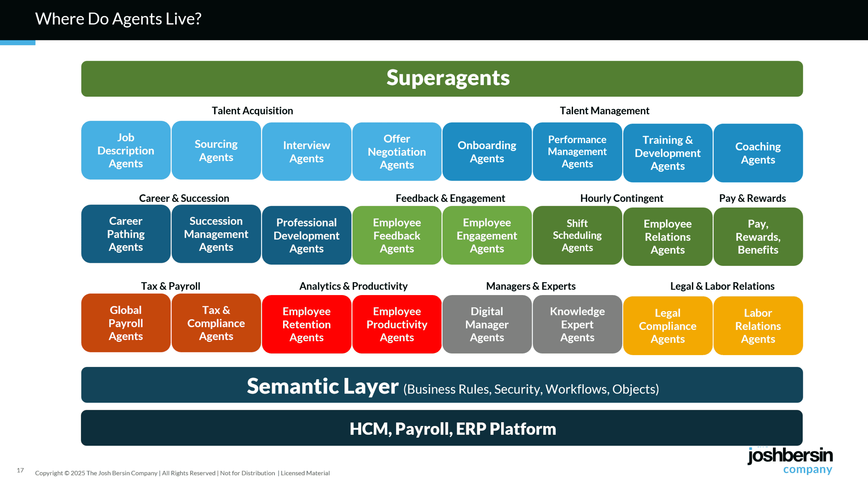The width and height of the screenshot is (868, 485).
Task: Select Employee Retention Agents red block
Action: (306, 324)
